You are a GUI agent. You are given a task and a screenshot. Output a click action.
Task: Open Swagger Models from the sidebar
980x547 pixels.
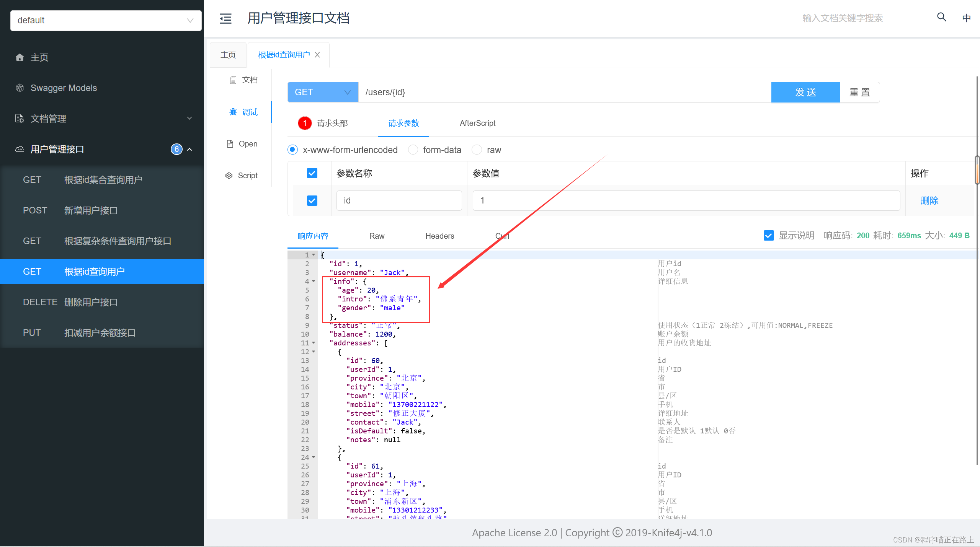pos(64,88)
